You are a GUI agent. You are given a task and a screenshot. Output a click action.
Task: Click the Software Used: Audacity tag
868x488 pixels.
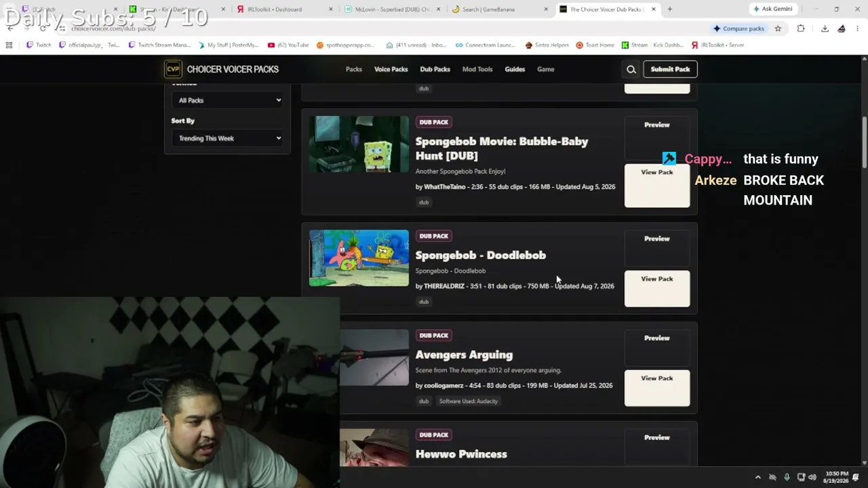469,401
